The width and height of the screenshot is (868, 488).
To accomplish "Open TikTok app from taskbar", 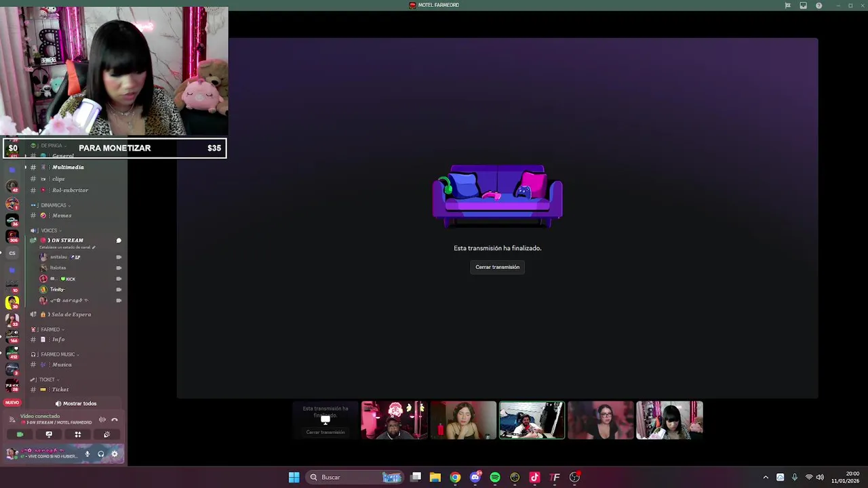I will (534, 477).
